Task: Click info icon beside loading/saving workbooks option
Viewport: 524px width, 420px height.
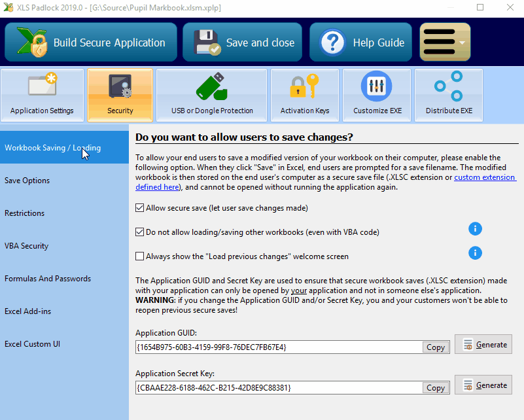Action: point(476,229)
